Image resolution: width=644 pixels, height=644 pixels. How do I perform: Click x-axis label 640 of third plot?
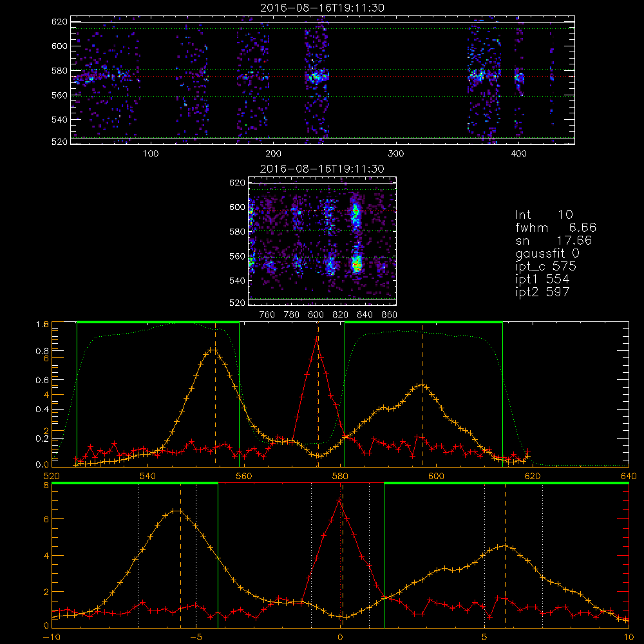(629, 477)
